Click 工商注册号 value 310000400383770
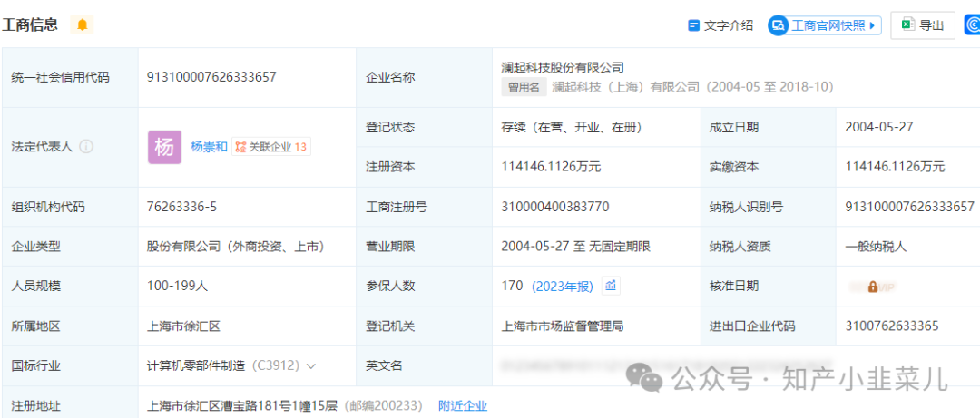The width and height of the screenshot is (980, 418). point(555,207)
